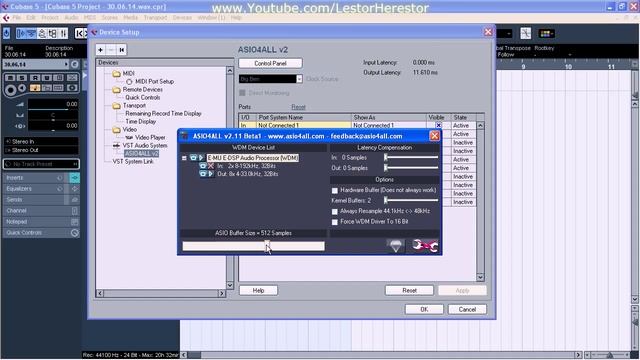
Task: Click the Cubase activate project icon at toolbar start
Action: [7, 33]
